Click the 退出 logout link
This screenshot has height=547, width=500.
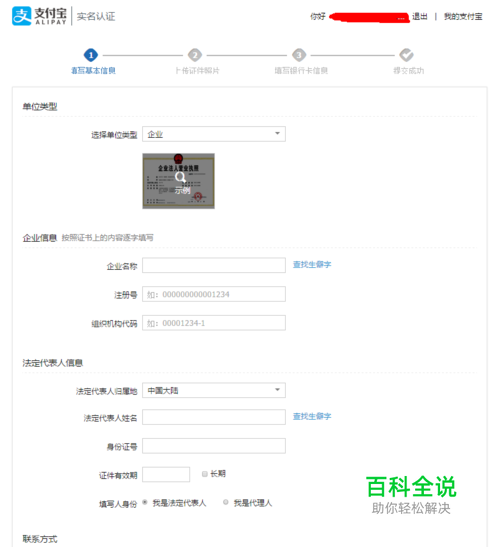click(420, 16)
